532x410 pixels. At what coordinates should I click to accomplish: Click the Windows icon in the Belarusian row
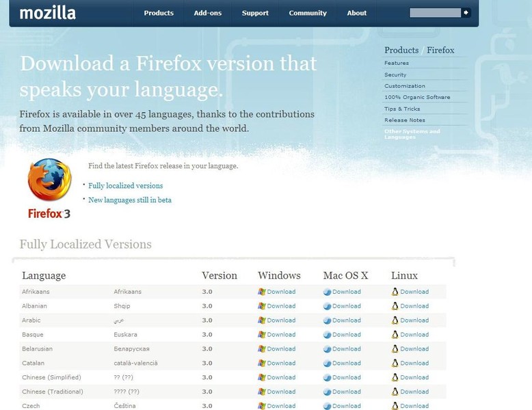262,348
